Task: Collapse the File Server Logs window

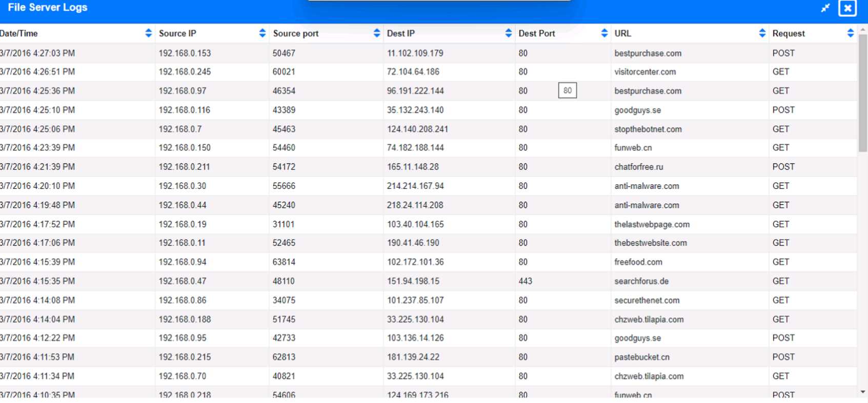Action: pos(825,8)
